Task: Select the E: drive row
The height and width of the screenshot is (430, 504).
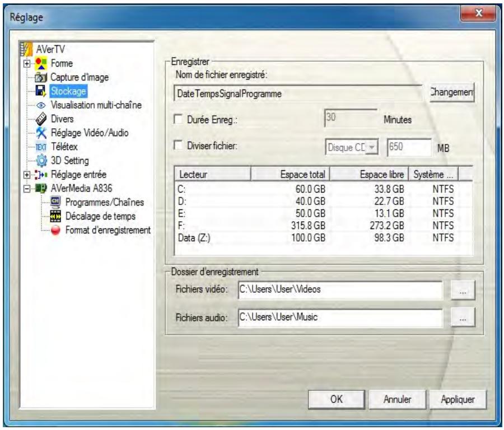Action: click(323, 213)
